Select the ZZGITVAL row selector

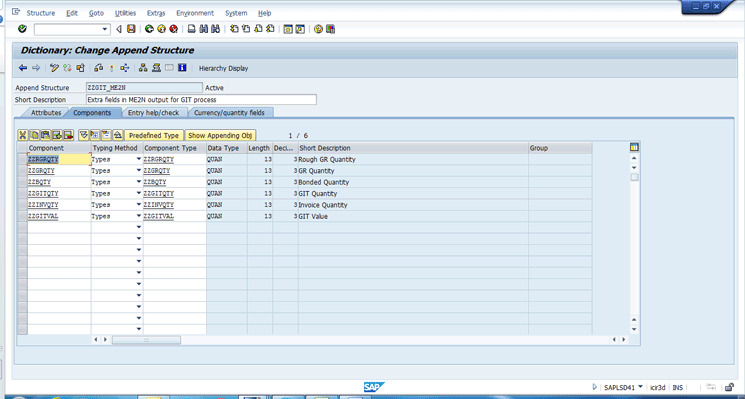coord(22,216)
